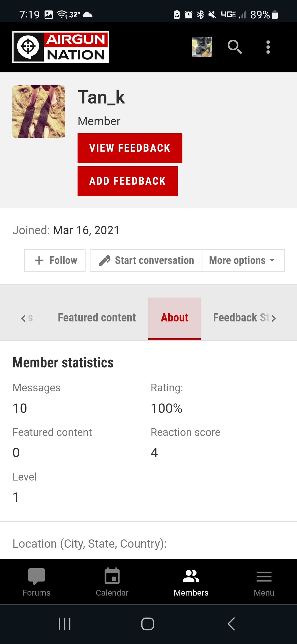Screen dimensions: 297x644
Task: Select Members in bottom navigation
Action: coord(191,582)
